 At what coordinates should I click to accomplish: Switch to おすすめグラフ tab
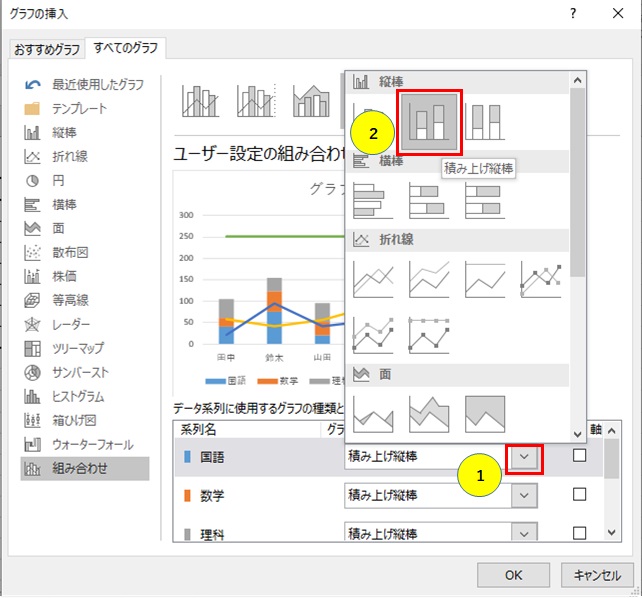(47, 50)
